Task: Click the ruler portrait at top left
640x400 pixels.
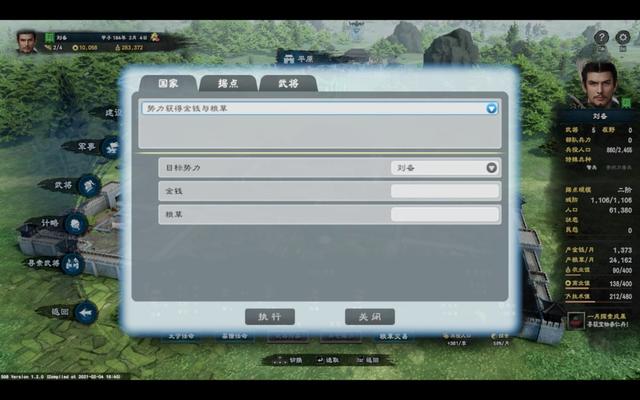Action: (x=27, y=41)
